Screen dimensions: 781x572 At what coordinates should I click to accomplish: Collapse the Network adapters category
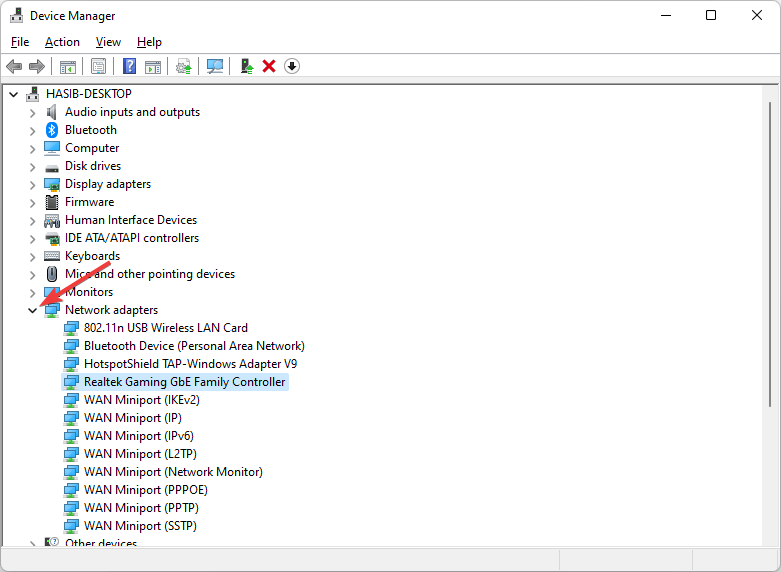(32, 310)
